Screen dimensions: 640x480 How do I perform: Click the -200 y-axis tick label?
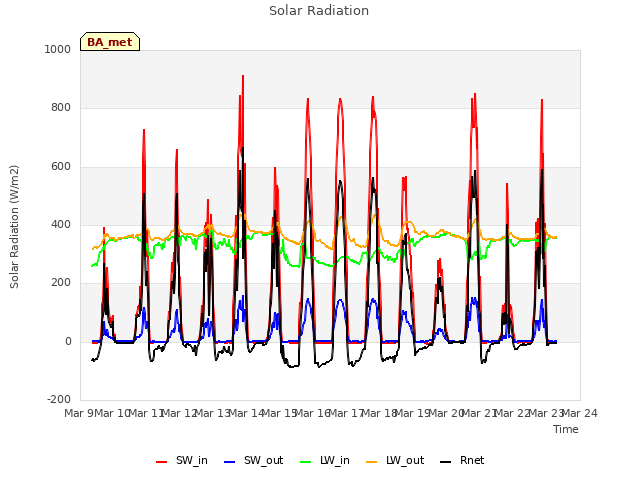59,399
